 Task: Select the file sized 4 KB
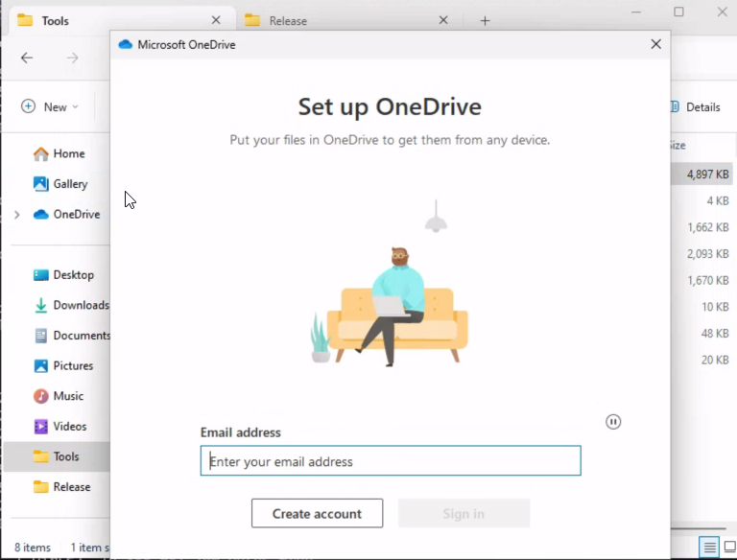point(718,200)
